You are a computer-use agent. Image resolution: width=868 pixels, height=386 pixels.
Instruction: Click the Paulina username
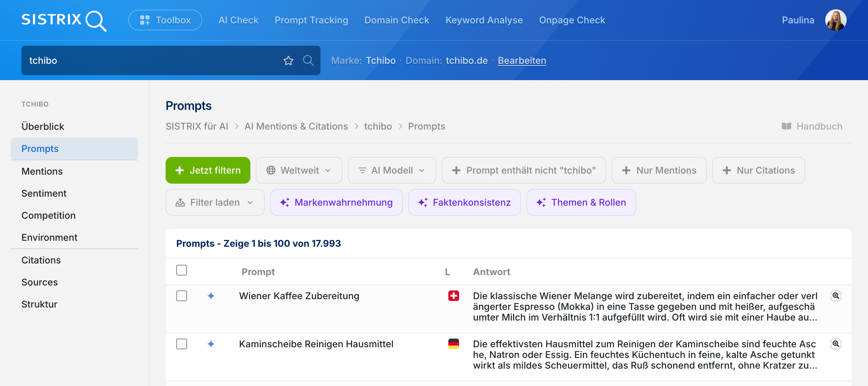pos(798,20)
